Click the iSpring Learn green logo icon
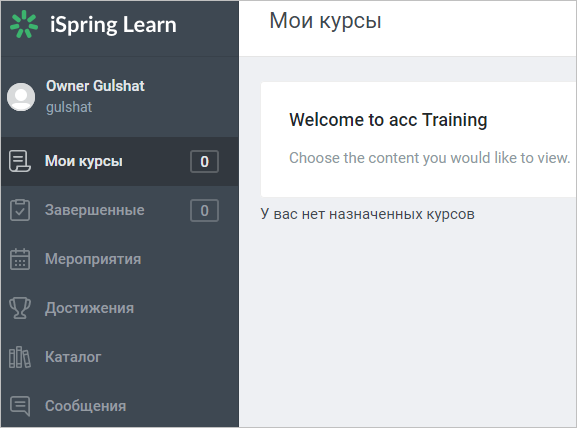The width and height of the screenshot is (577, 428). point(24,24)
